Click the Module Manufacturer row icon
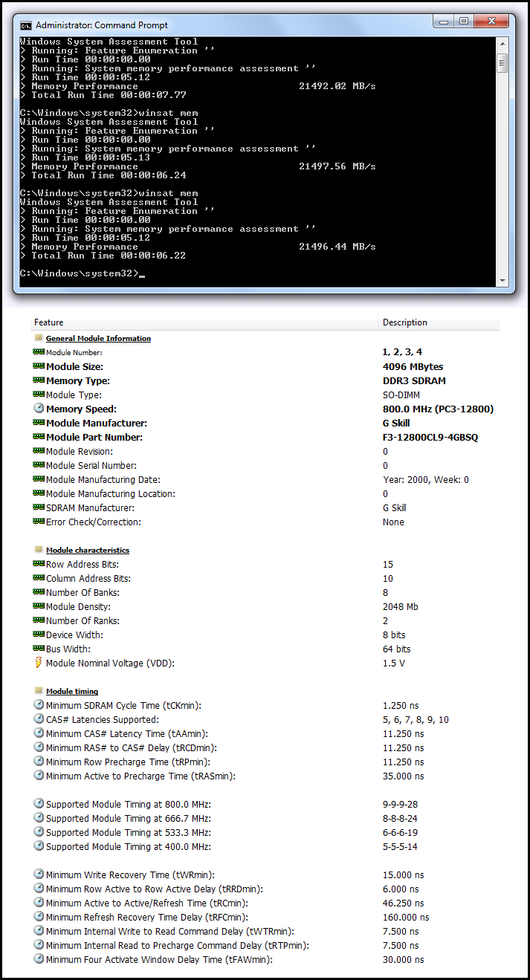Image resolution: width=530 pixels, height=980 pixels. [39, 423]
